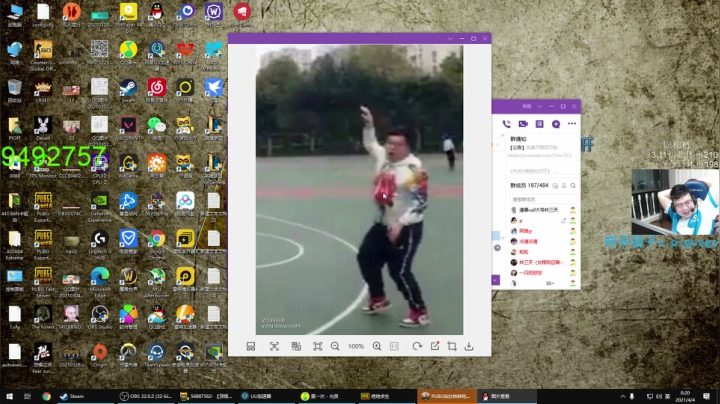Click the zoom in magnifier in image viewer
This screenshot has height=404, width=720.
coord(377,346)
